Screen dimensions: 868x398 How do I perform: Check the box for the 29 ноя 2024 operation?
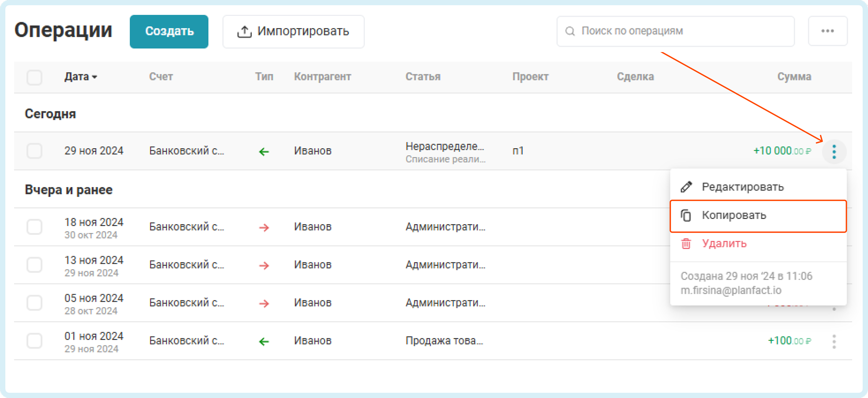[34, 151]
